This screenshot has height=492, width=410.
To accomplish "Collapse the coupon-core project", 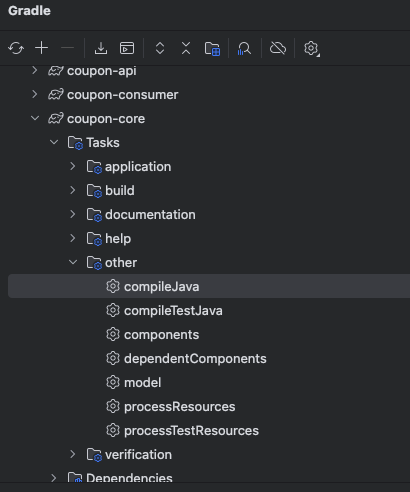I will click(x=35, y=118).
